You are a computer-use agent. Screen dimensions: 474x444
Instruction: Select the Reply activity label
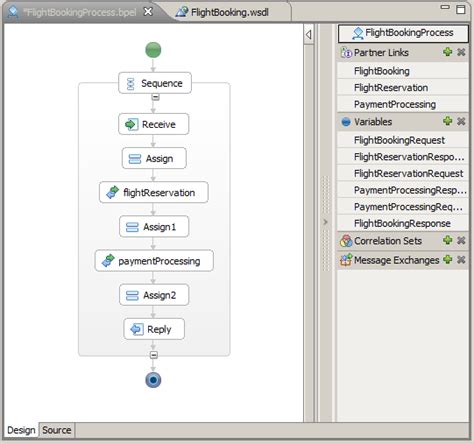pos(159,329)
